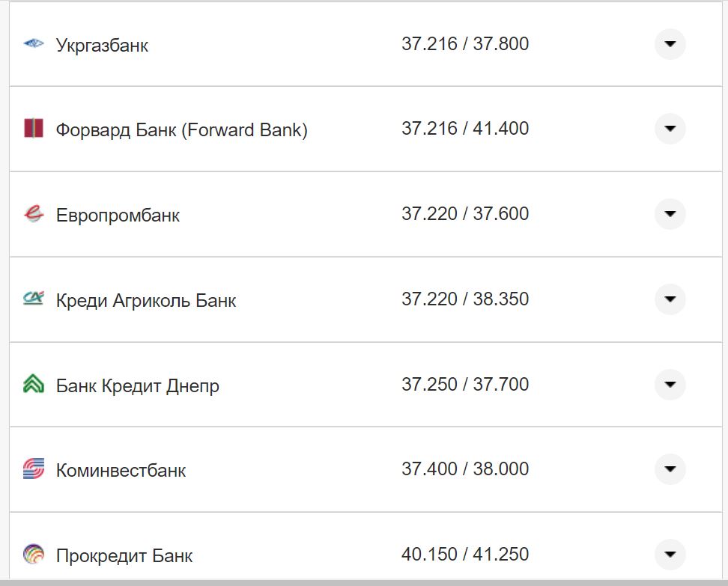Click the Банк Кредит Днепр green logo

tap(33, 385)
